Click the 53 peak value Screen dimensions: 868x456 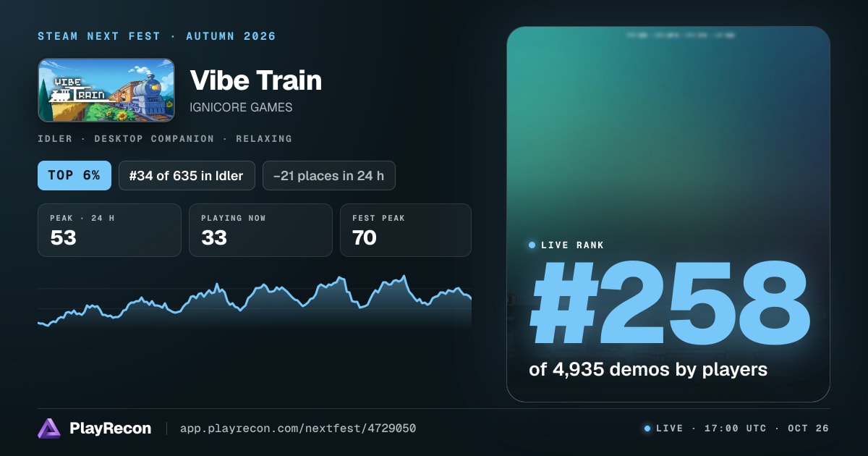(63, 237)
